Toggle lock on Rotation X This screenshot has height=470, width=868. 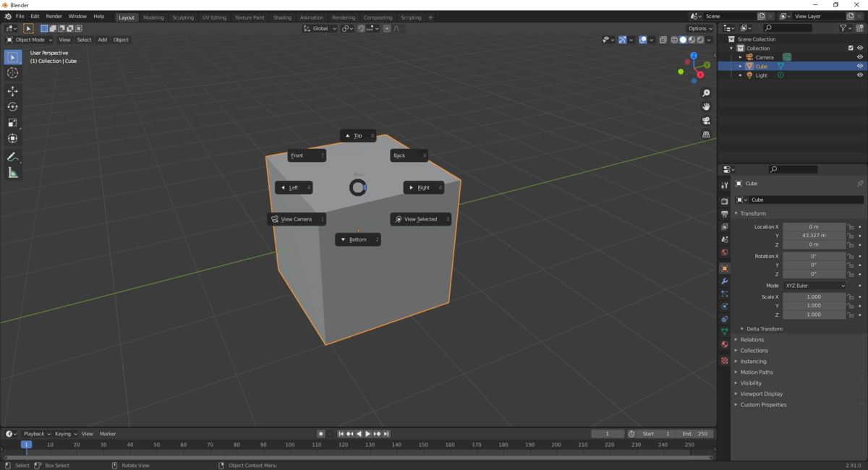click(851, 256)
